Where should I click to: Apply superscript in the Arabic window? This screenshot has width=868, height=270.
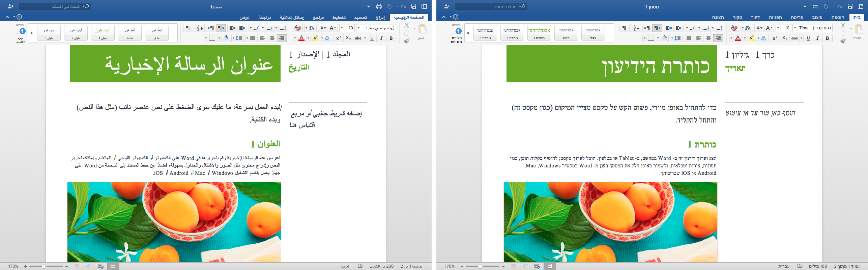pyautogui.click(x=339, y=38)
